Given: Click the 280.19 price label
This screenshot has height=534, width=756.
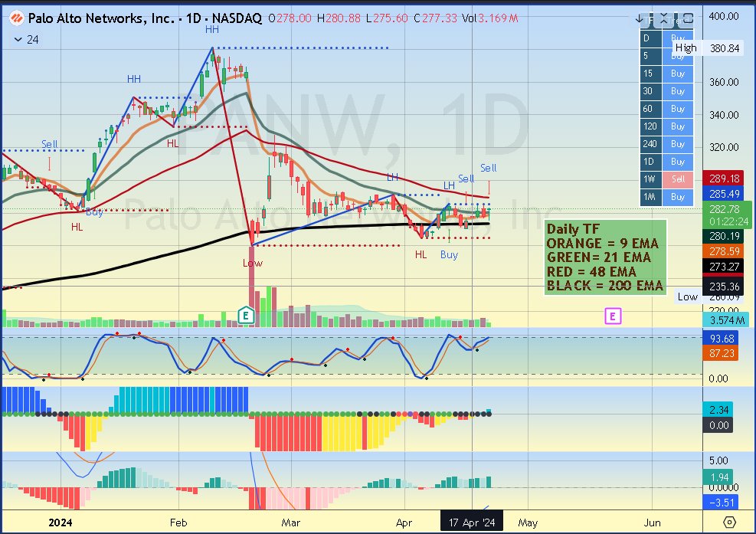Looking at the screenshot, I should [724, 236].
